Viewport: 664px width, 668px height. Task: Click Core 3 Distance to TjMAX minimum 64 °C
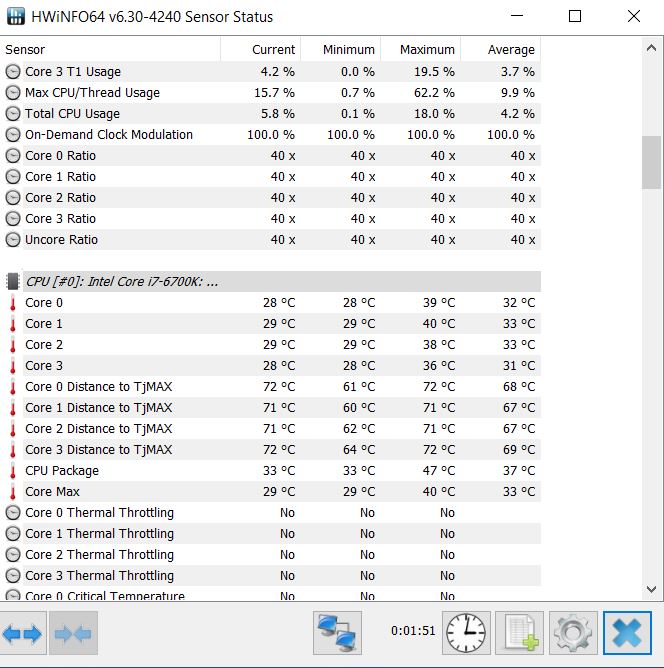359,449
